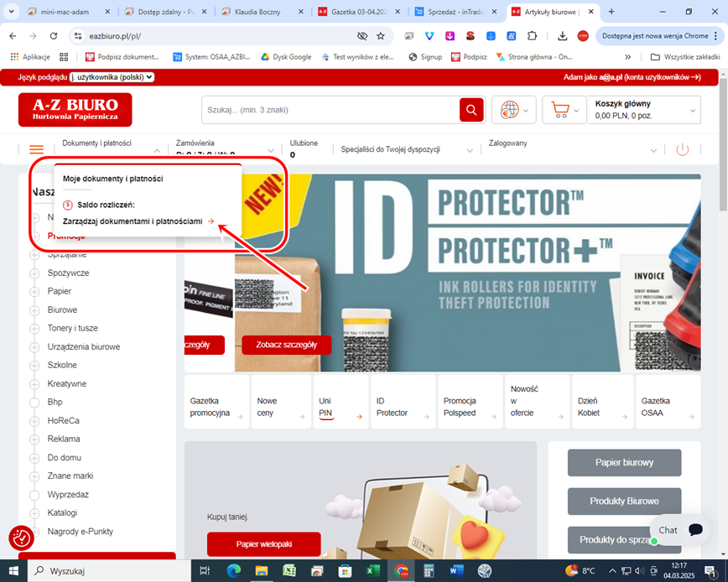This screenshot has height=582, width=728.
Task: Switch to the Dostęp zdalny tab
Action: pyautogui.click(x=166, y=12)
